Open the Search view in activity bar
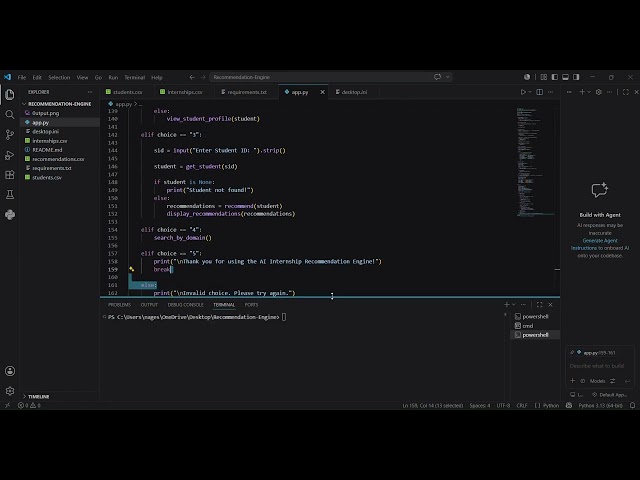 [x=10, y=115]
